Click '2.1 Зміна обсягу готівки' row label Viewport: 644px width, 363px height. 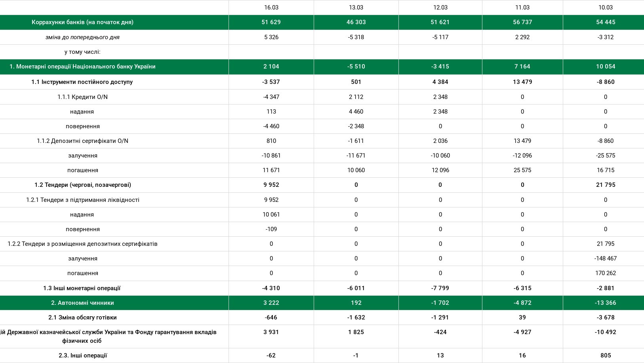point(82,317)
